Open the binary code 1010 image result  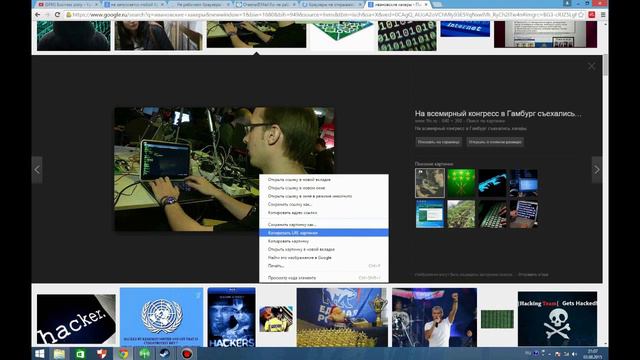tap(407, 36)
